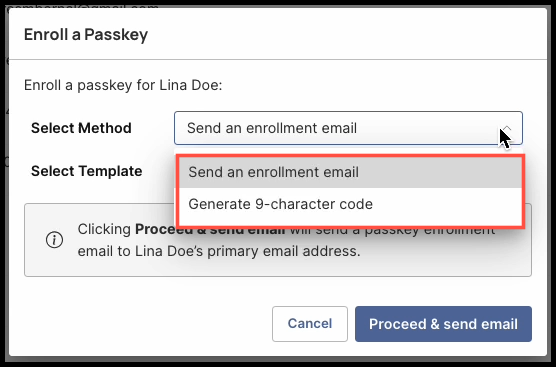Click the bold "Proceed & send email" notice text
Image resolution: width=556 pixels, height=367 pixels.
click(210, 229)
